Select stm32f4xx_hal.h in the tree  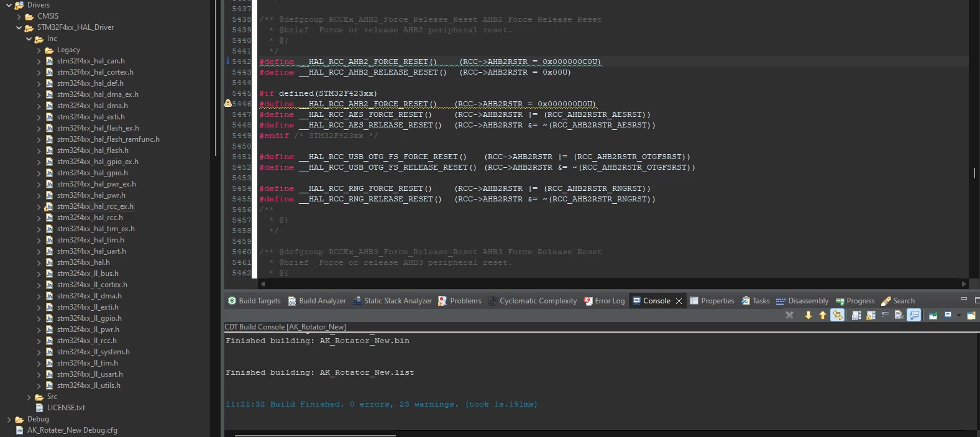coord(83,262)
